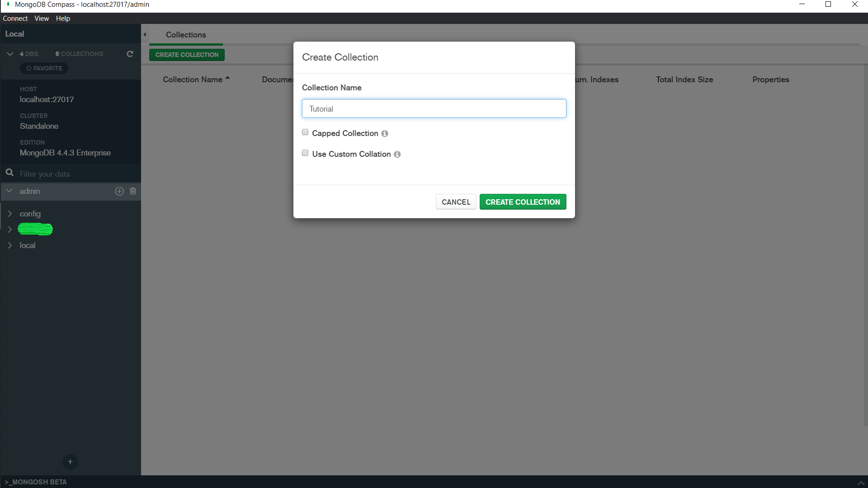
Task: Click the FAVORITE star icon
Action: coord(43,68)
